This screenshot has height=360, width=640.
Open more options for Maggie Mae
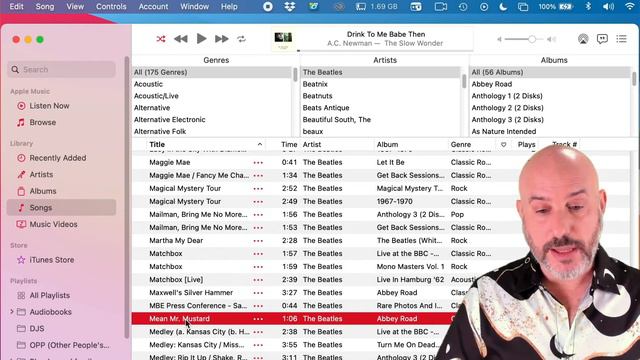point(258,162)
